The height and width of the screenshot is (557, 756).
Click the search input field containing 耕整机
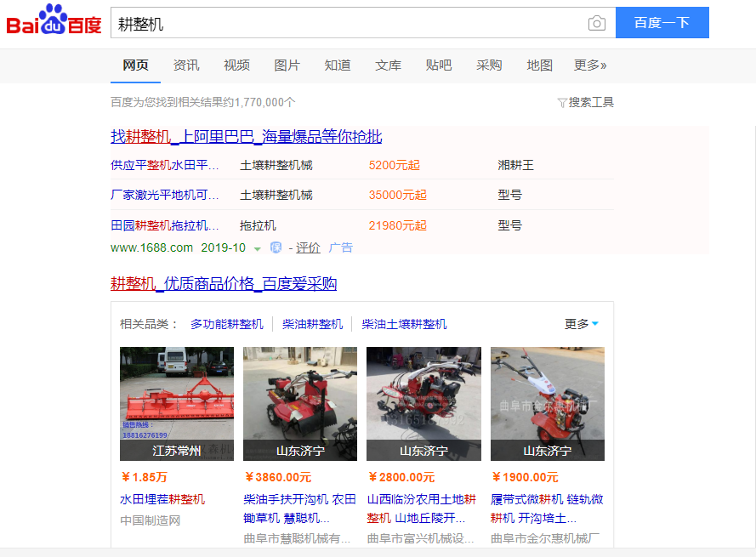coord(349,24)
